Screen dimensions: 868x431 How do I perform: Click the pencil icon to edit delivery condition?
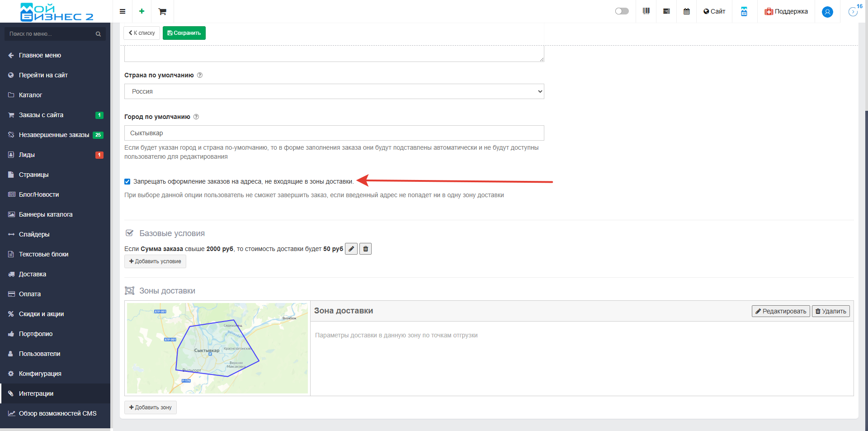click(351, 249)
